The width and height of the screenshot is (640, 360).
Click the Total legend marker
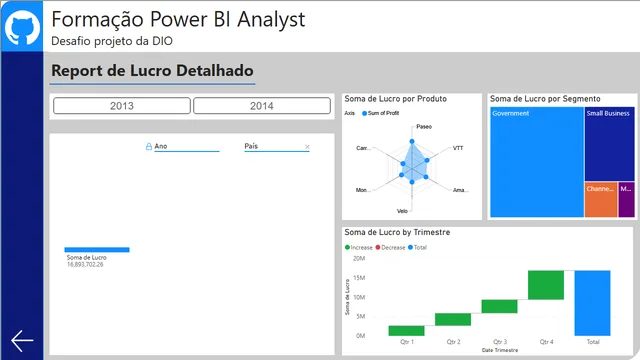410,247
